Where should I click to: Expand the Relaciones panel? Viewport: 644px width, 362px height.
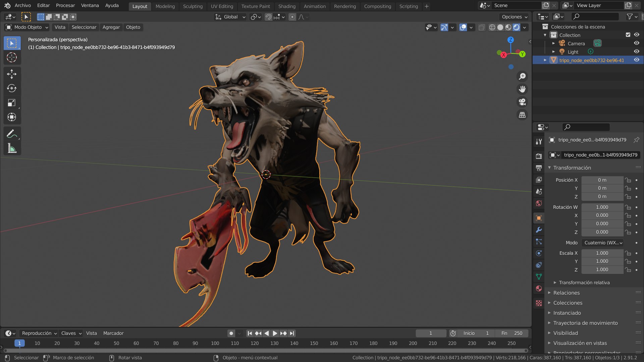[567, 293]
